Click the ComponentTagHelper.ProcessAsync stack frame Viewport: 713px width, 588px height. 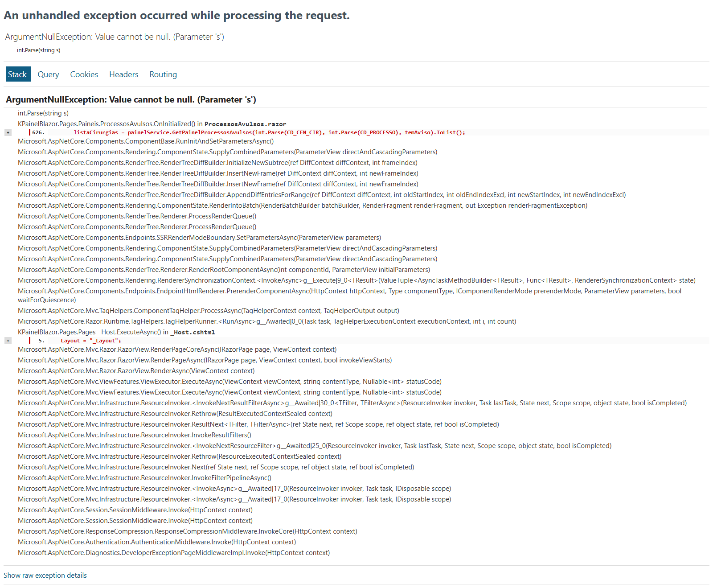[x=209, y=311]
